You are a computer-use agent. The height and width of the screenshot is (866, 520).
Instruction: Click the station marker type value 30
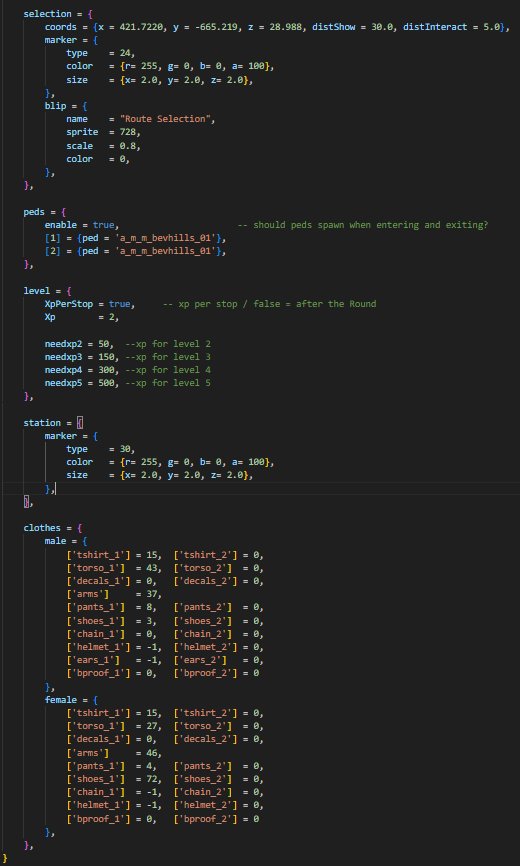(x=125, y=449)
